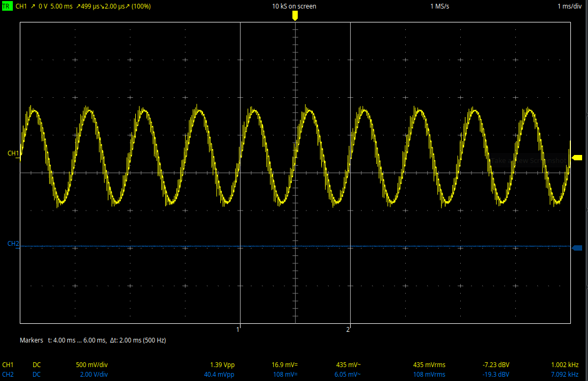
Task: Click the (100%) readout in top bar
Action: click(x=141, y=6)
